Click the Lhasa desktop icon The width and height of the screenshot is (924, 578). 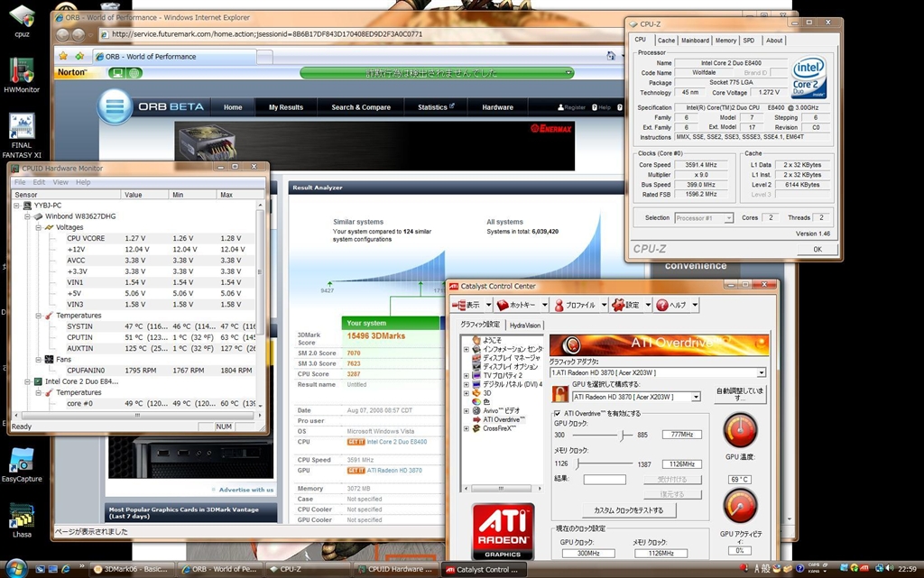(x=21, y=515)
